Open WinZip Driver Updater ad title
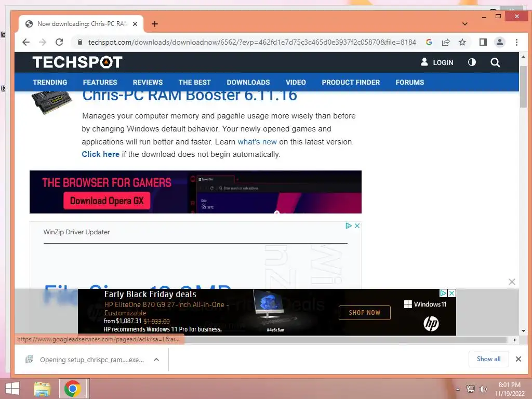The height and width of the screenshot is (399, 532). click(x=77, y=232)
